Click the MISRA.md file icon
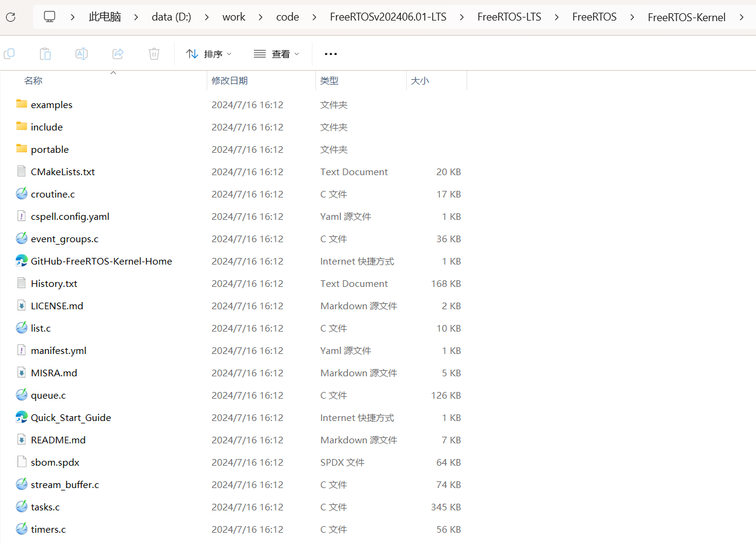This screenshot has width=756, height=543. [22, 372]
